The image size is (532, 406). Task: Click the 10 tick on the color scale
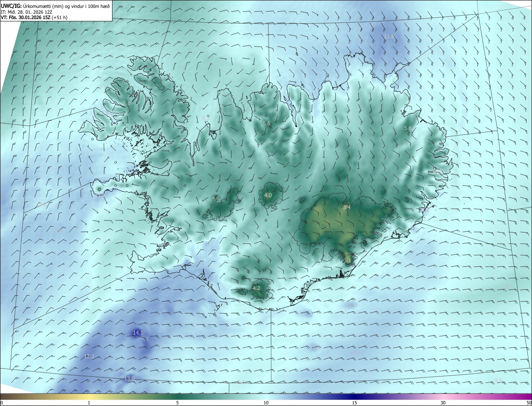tap(266, 403)
